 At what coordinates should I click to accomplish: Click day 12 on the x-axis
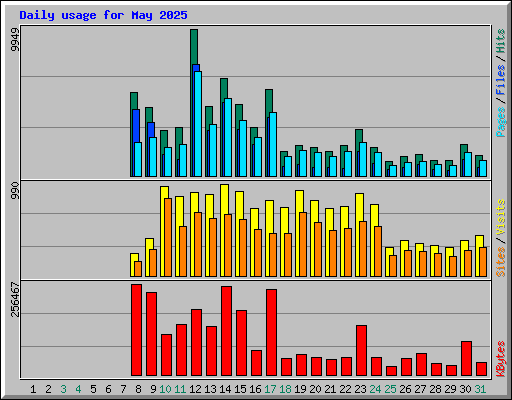tap(195, 389)
